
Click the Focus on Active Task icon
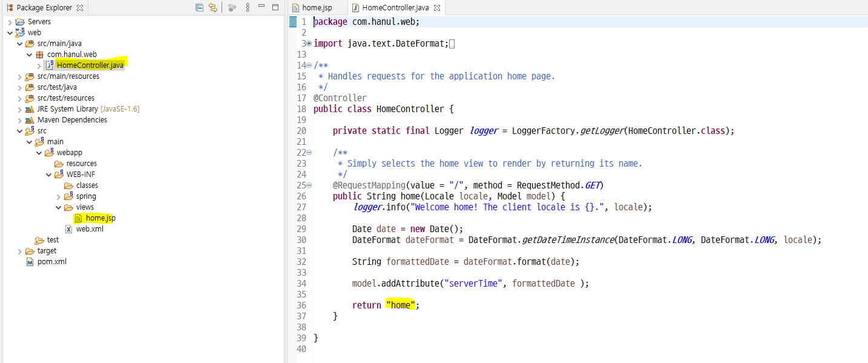coord(232,8)
